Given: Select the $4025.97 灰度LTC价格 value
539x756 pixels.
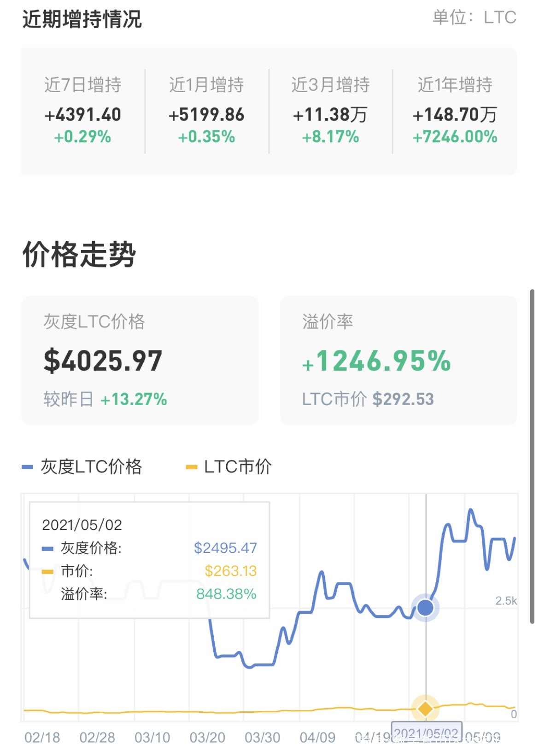Looking at the screenshot, I should pos(103,361).
